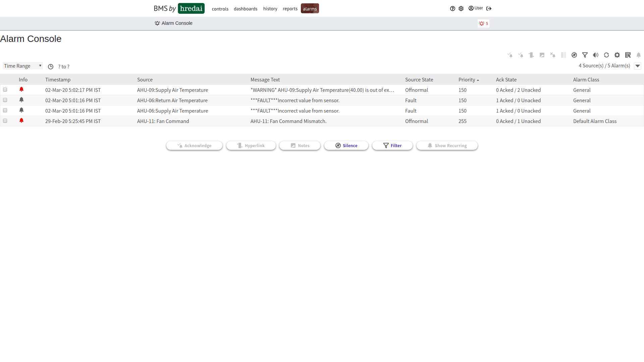The image size is (644, 362).
Task: Open alarm console settings gear in toolbar
Action: click(x=617, y=55)
